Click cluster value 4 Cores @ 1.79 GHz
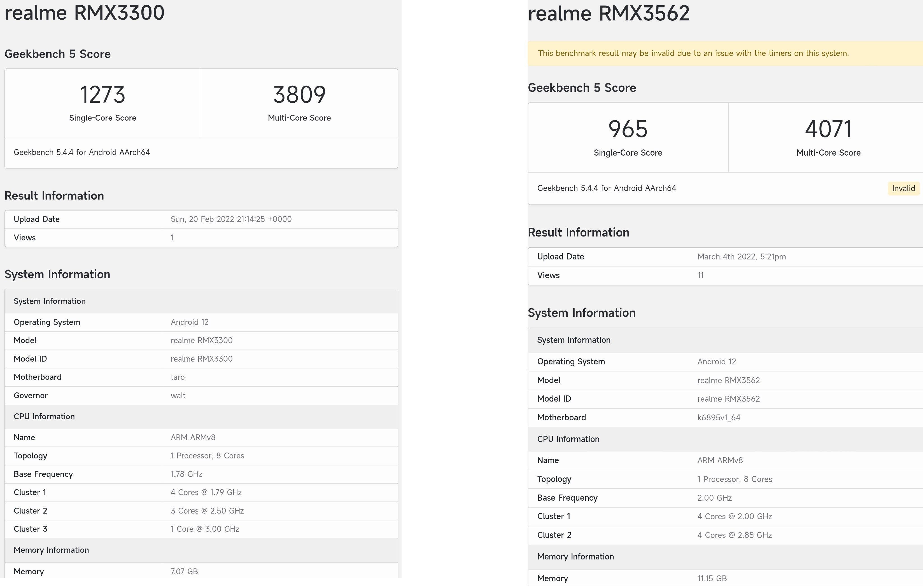The image size is (923, 588). click(206, 492)
